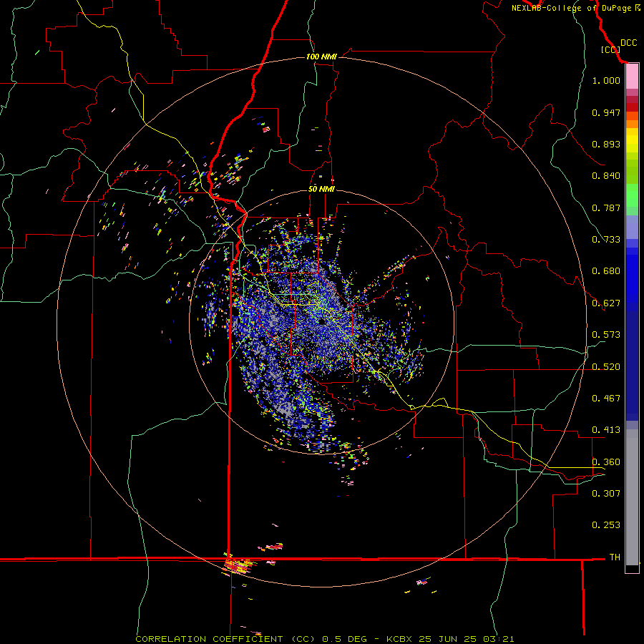
Task: Pick the bright green swatch near 0.787
Action: pyautogui.click(x=632, y=195)
